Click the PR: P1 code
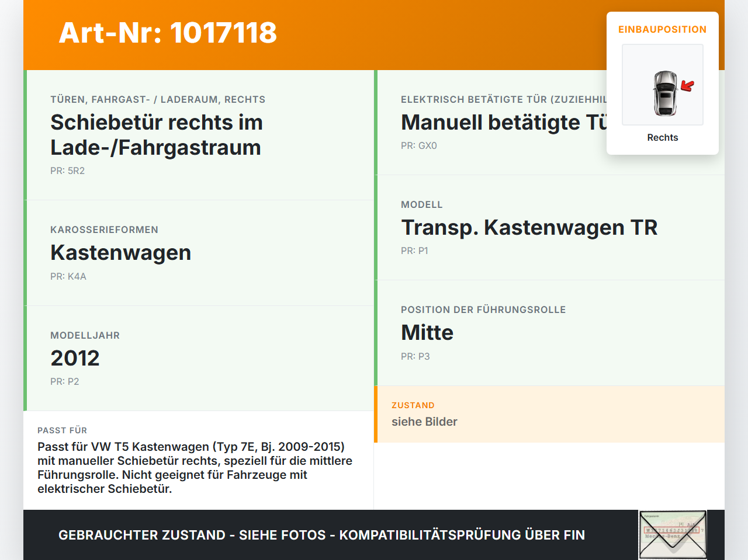Screen dimensions: 748x560 tap(414, 251)
